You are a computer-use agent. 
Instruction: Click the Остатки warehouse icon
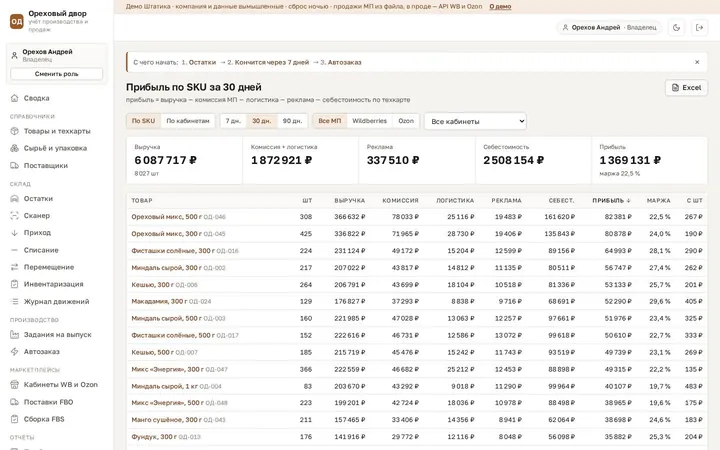click(x=14, y=198)
